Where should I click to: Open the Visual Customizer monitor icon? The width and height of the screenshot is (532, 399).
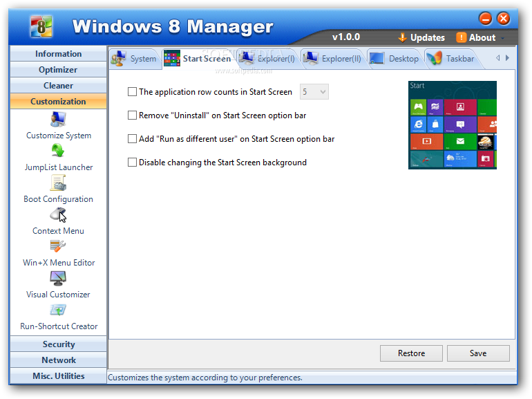pos(58,279)
